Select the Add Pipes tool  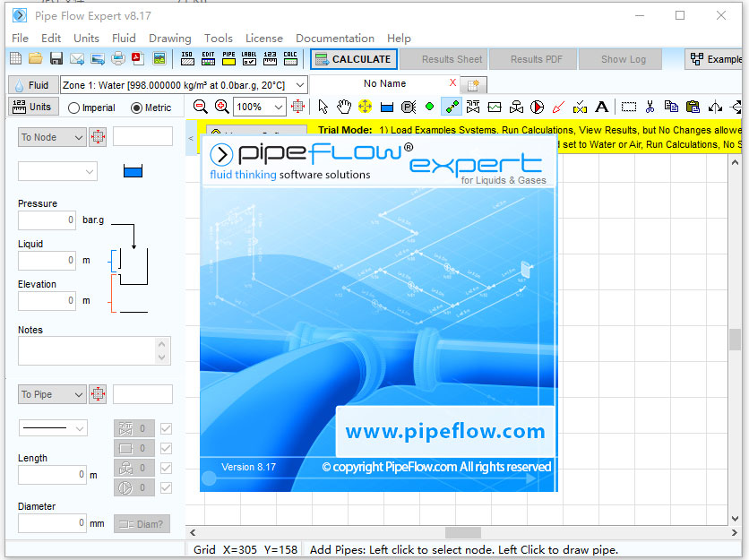[x=452, y=107]
